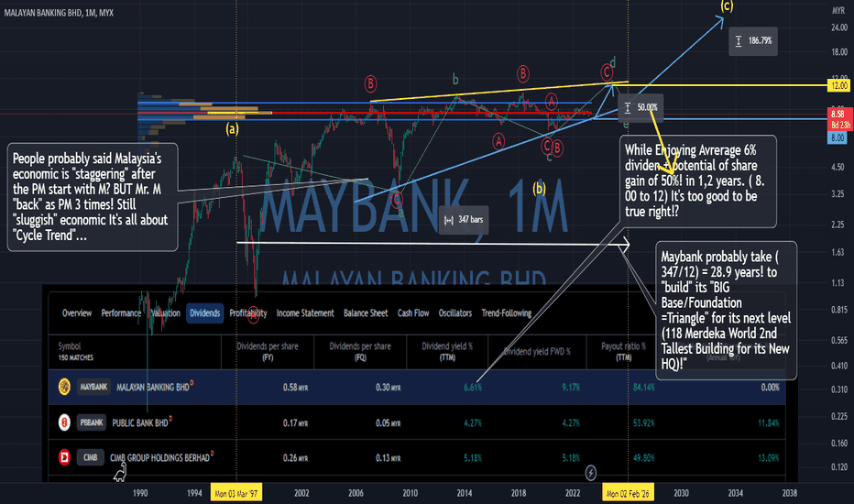Click the 347 bars range label
This screenshot has width=854, height=504.
click(x=464, y=220)
